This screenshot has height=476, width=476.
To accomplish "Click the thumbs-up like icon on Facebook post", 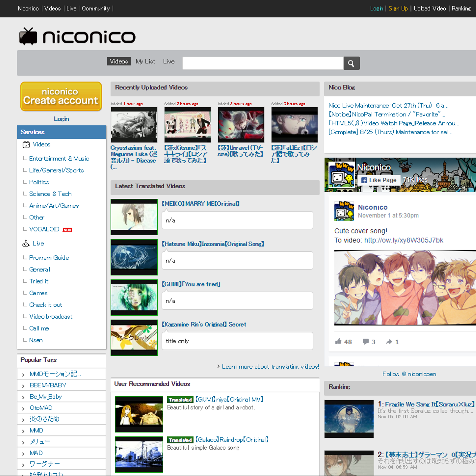I will tap(338, 341).
